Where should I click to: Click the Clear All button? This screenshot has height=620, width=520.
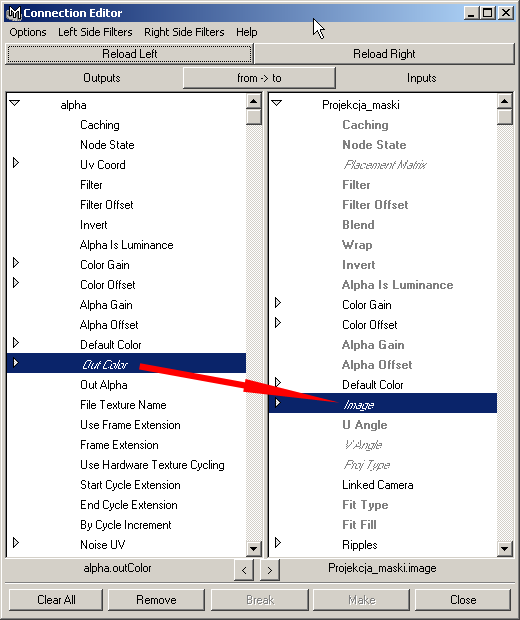point(56,600)
